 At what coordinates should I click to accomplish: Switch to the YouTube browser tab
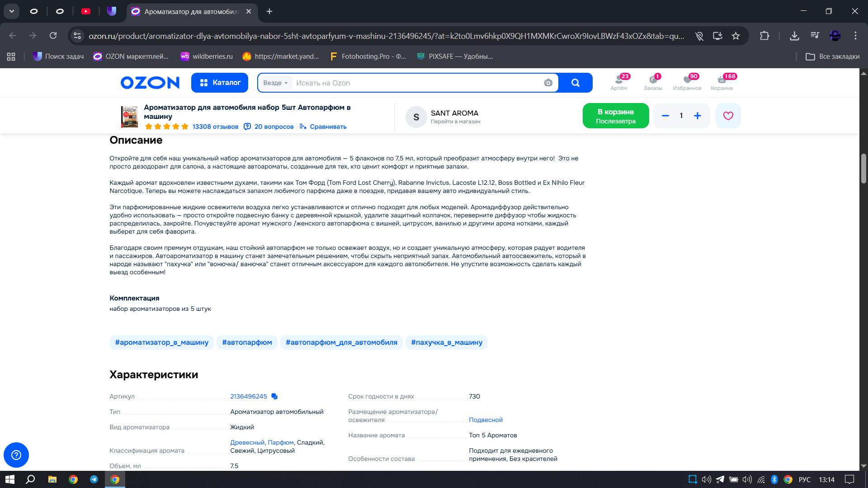coord(86,11)
